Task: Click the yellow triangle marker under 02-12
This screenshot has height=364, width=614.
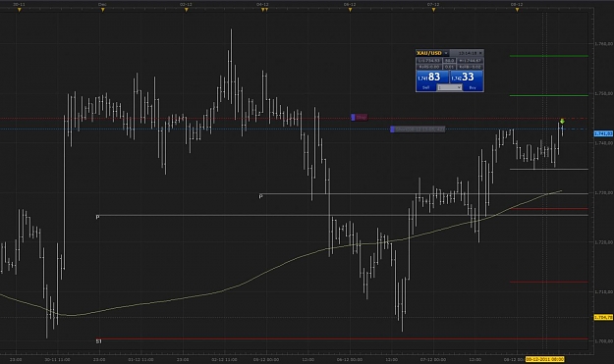Action: pos(186,10)
